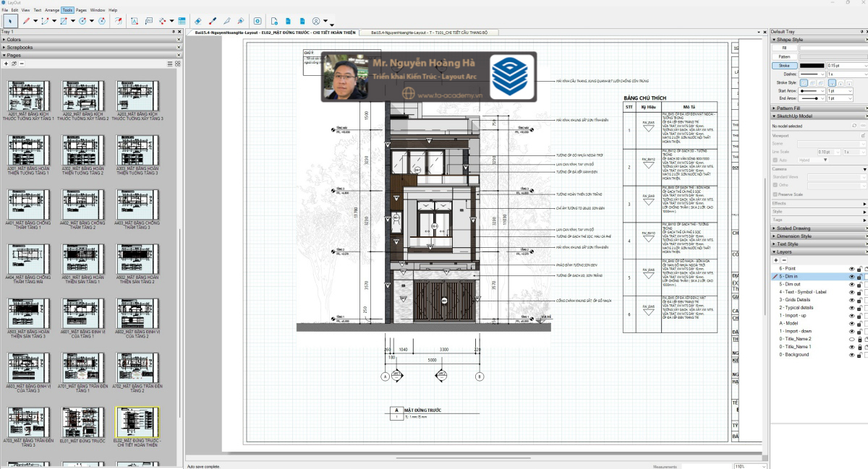Select the Split tool
Image resolution: width=868 pixels, height=469 pixels.
click(228, 21)
